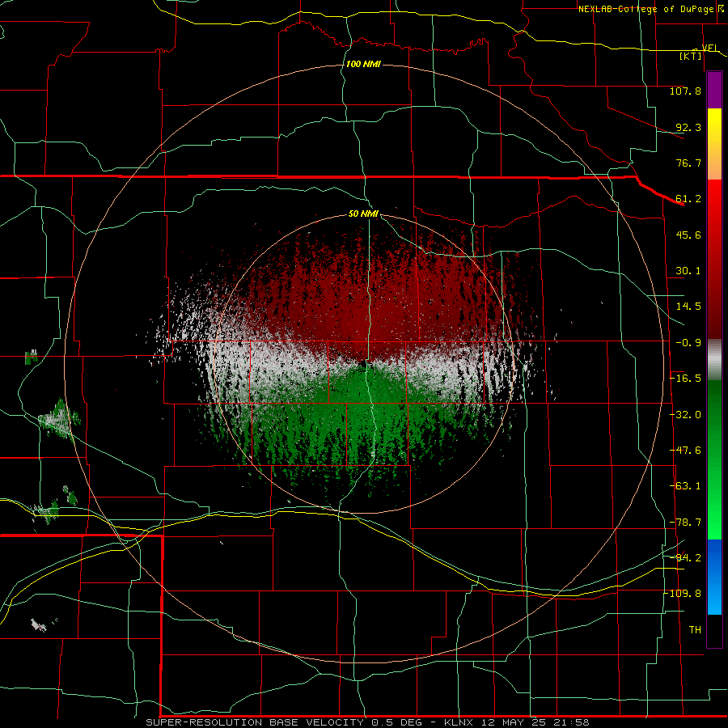Image resolution: width=728 pixels, height=728 pixels.
Task: Click the 100 NMI range ring label
Action: [363, 64]
